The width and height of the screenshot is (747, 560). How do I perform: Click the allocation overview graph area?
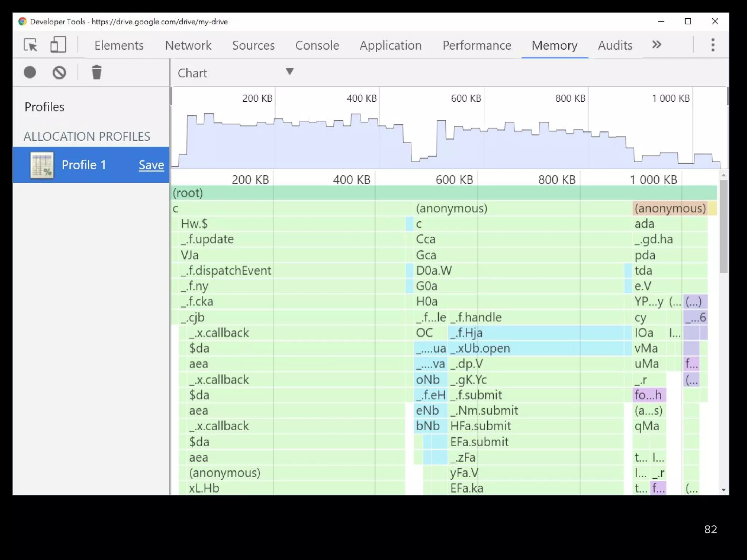coord(449,128)
